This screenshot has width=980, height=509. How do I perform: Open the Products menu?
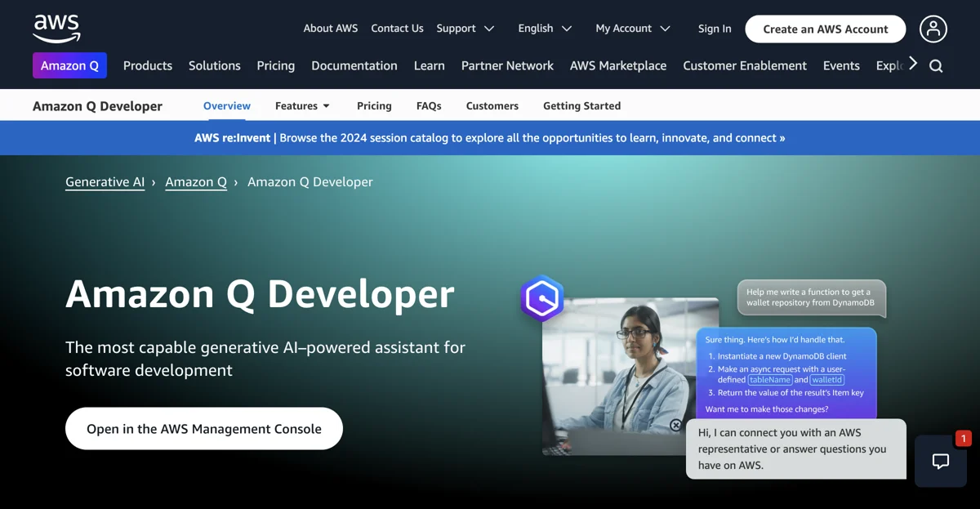coord(148,65)
